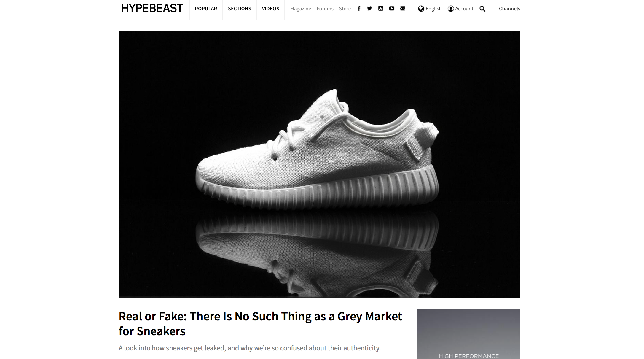Click the envelope newsletter icon
This screenshot has width=644, height=359.
click(x=403, y=9)
